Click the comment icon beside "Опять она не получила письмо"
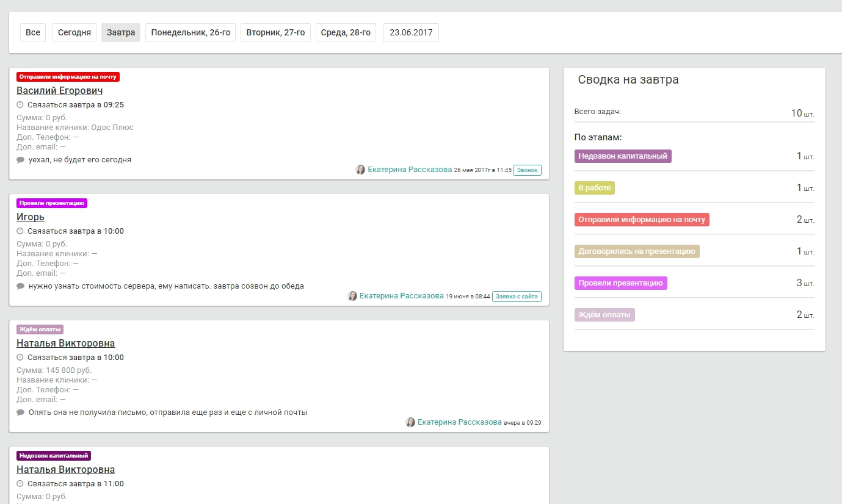This screenshot has width=842, height=504. click(x=21, y=412)
